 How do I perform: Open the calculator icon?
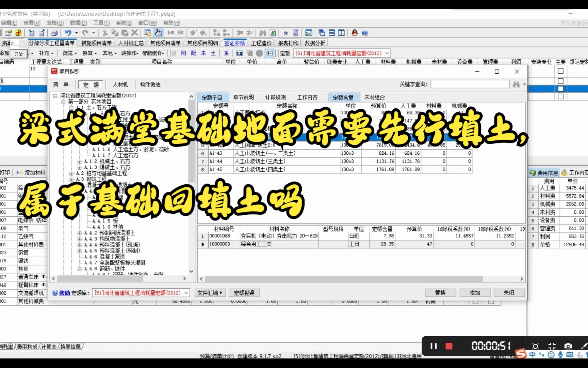coord(296,33)
